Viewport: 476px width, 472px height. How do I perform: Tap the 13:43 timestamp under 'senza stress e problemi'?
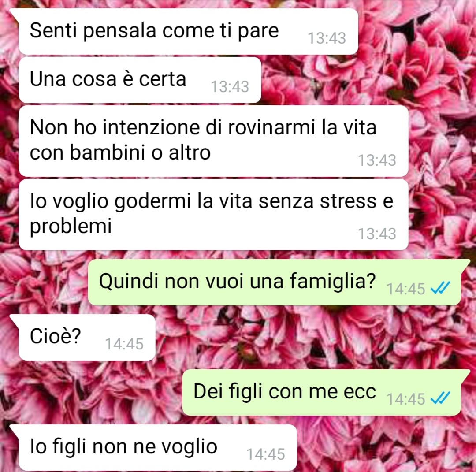(377, 234)
